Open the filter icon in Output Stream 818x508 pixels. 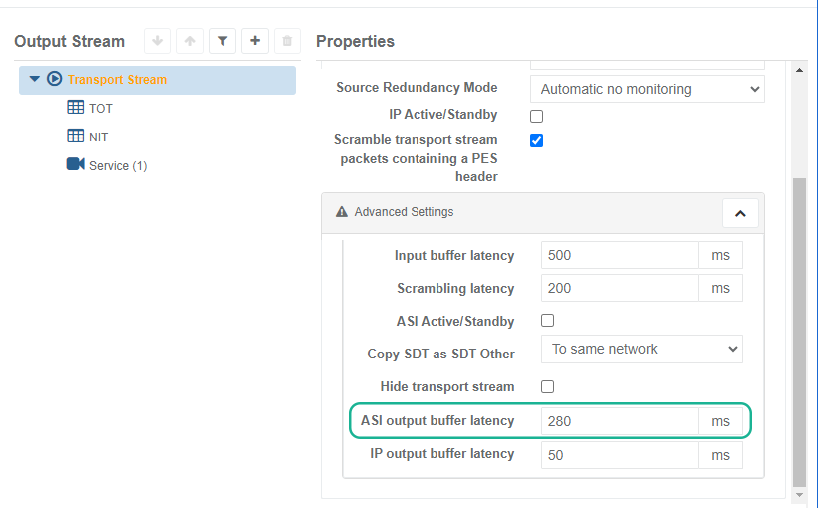click(222, 41)
